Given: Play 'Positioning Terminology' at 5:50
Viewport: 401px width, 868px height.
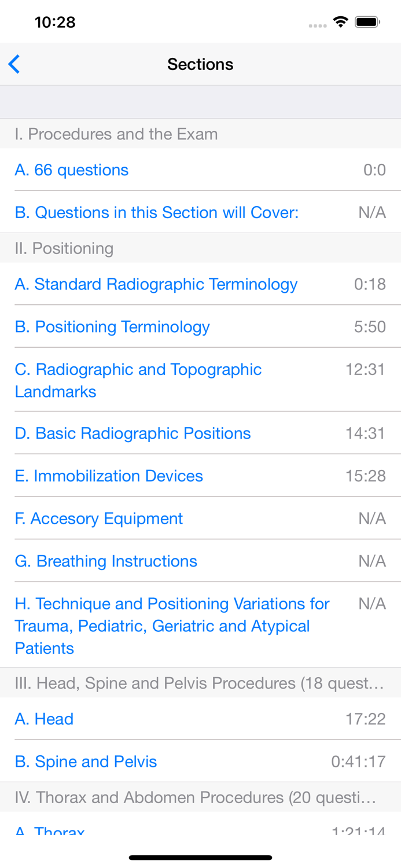Looking at the screenshot, I should pos(112,326).
